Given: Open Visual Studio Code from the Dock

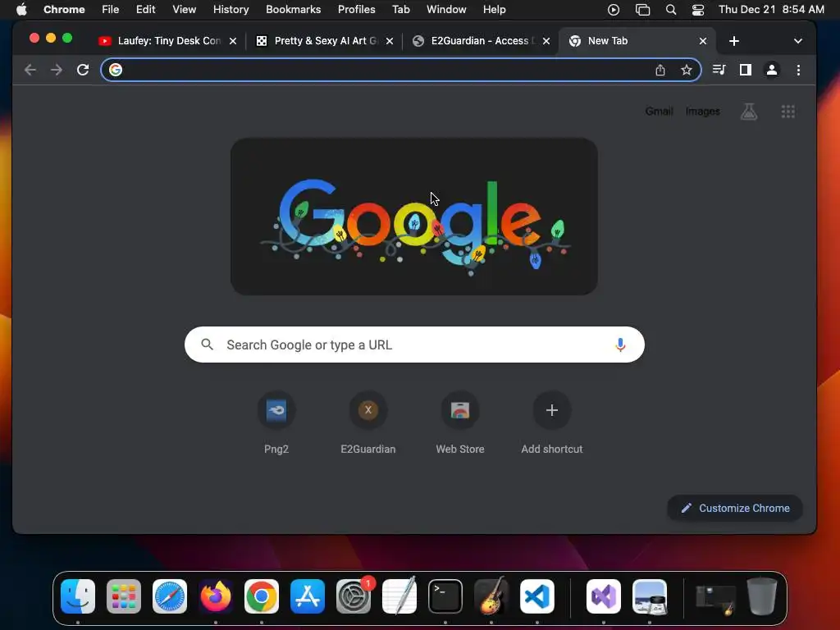Looking at the screenshot, I should pos(536,596).
